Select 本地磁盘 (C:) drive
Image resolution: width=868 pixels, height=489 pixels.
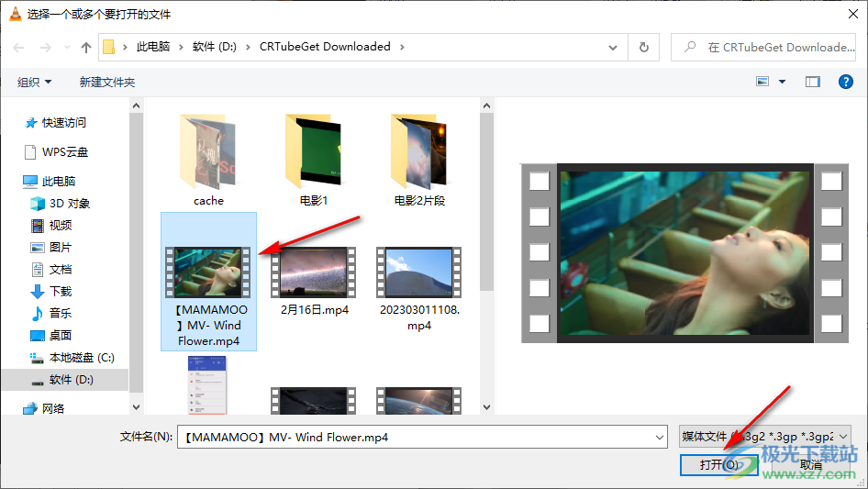pos(72,358)
